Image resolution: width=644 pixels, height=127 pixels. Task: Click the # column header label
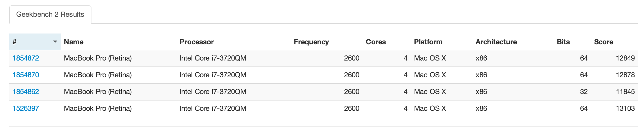click(x=15, y=42)
